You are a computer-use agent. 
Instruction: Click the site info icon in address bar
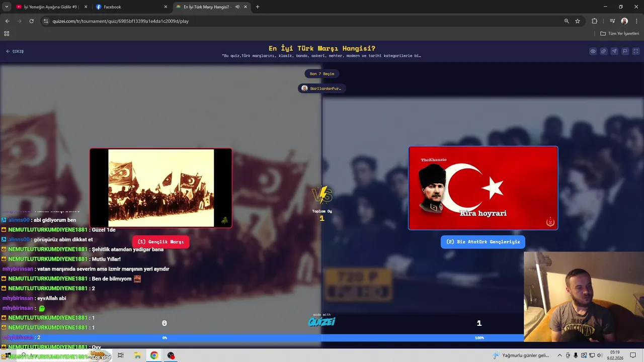pos(46,21)
